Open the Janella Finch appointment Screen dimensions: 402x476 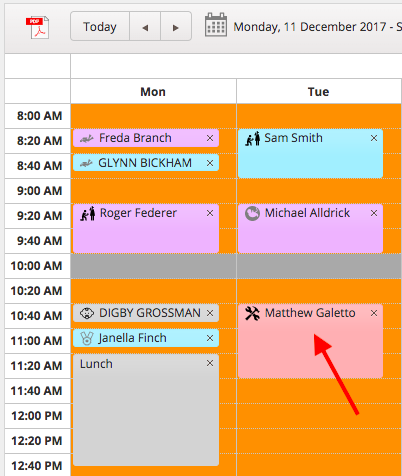(x=146, y=338)
